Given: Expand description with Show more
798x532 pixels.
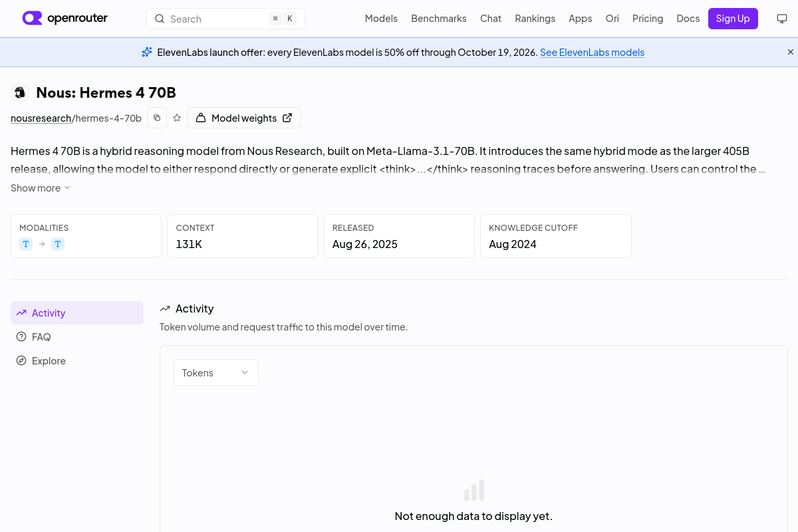Looking at the screenshot, I should pyautogui.click(x=41, y=188).
